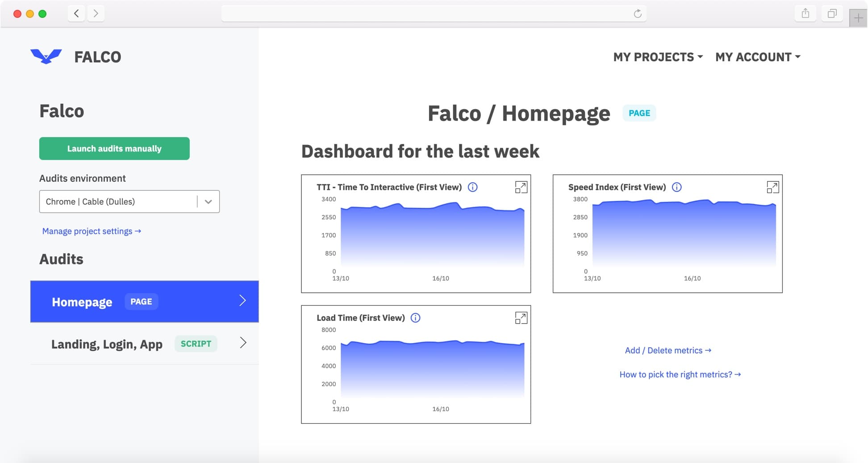This screenshot has height=463, width=868.
Task: Open a new tab with plus button
Action: pos(858,18)
